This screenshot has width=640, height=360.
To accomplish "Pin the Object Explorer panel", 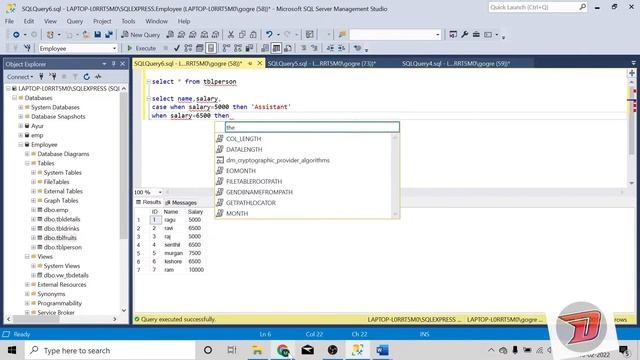I will [x=113, y=64].
